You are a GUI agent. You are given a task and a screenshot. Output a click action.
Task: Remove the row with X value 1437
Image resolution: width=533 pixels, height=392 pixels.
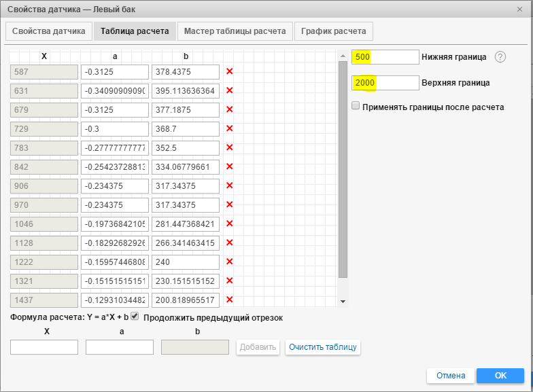[229, 300]
